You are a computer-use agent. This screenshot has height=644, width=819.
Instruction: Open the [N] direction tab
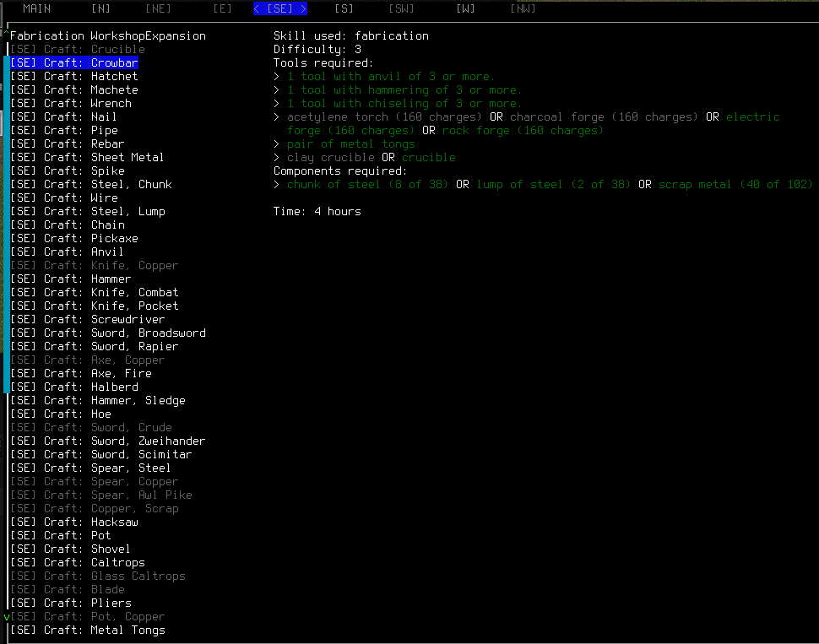tap(100, 8)
